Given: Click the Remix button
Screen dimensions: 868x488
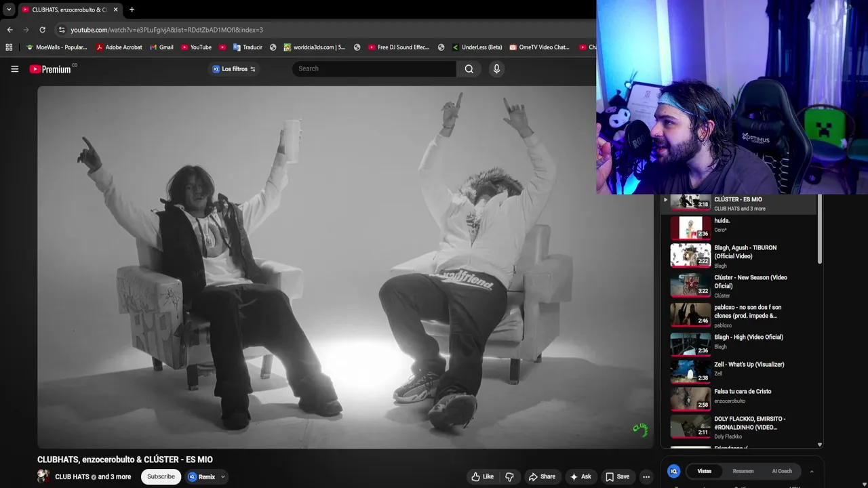Looking at the screenshot, I should point(201,476).
